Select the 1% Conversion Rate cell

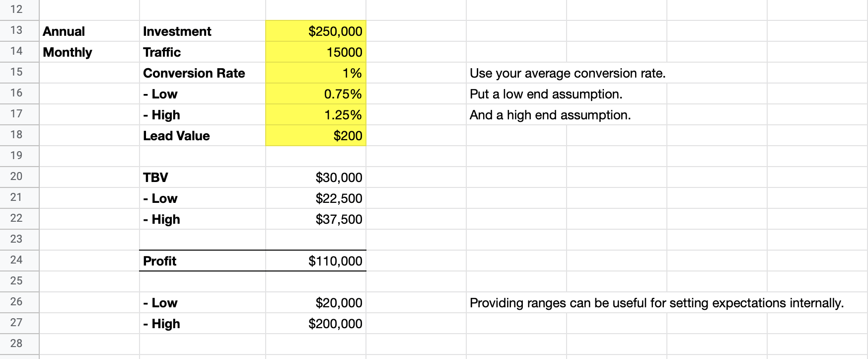[x=316, y=73]
